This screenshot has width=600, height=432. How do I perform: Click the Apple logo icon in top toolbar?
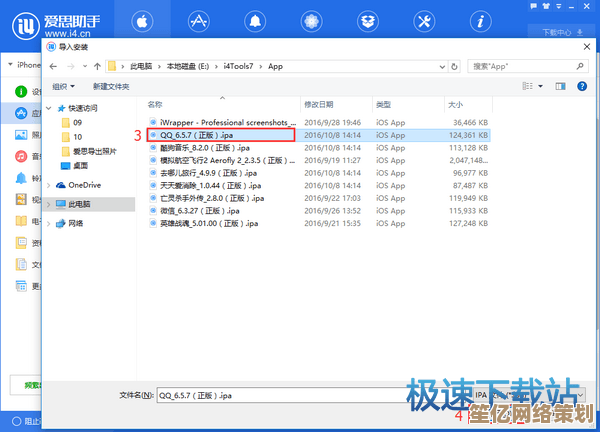pos(141,21)
